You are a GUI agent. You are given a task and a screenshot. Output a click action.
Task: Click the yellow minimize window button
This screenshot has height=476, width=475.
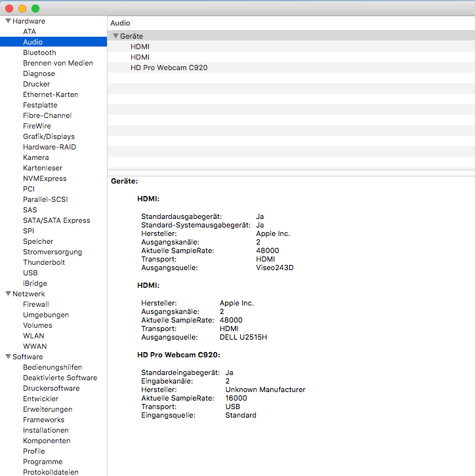click(22, 9)
